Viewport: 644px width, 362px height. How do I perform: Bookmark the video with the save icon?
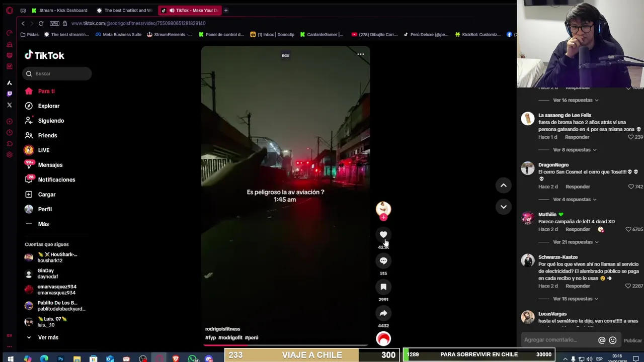(383, 287)
